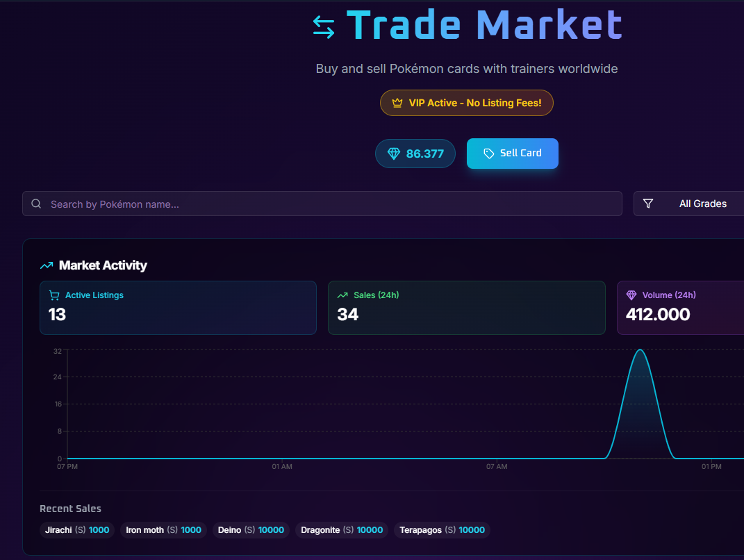Image resolution: width=744 pixels, height=560 pixels.
Task: Click the 01 PM chart axis label
Action: click(711, 466)
